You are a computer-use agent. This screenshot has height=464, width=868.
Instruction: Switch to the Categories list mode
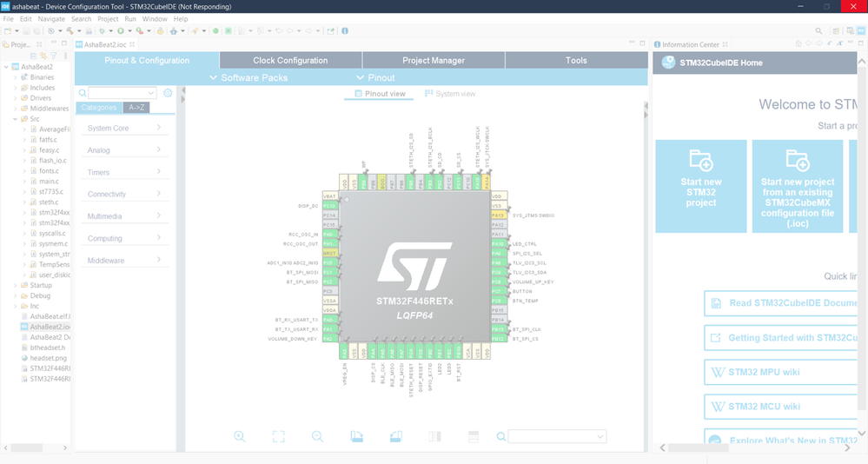[98, 108]
